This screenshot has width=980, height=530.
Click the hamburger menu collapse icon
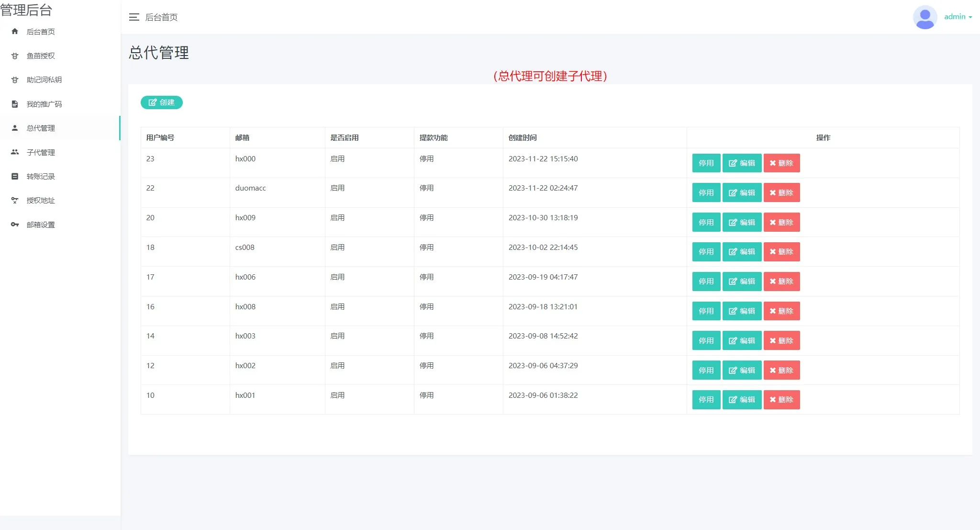(x=134, y=17)
